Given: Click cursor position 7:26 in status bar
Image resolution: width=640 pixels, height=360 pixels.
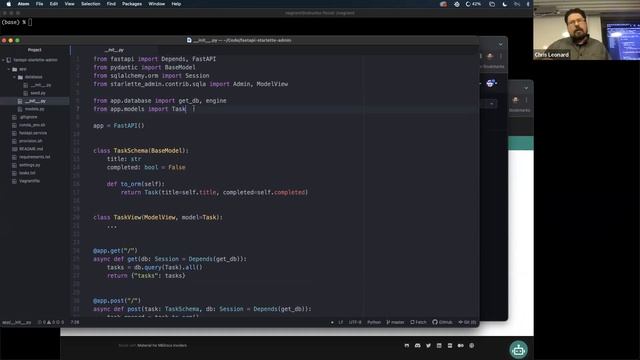Looking at the screenshot, I should pyautogui.click(x=75, y=322).
